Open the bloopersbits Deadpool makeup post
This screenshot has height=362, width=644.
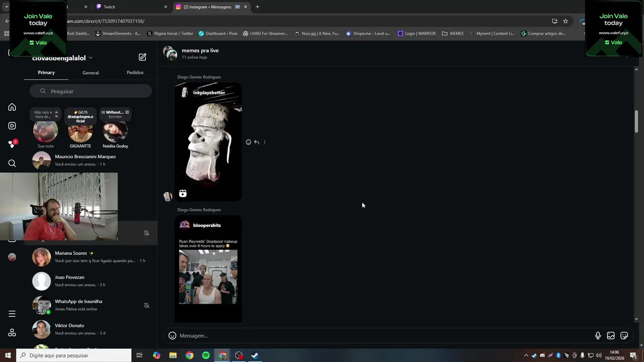tap(208, 268)
